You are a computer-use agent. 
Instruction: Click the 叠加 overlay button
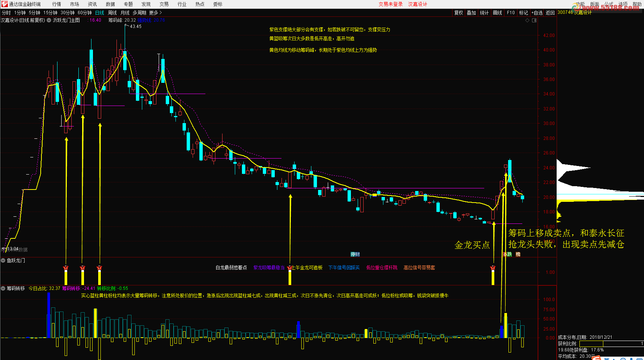(x=471, y=13)
